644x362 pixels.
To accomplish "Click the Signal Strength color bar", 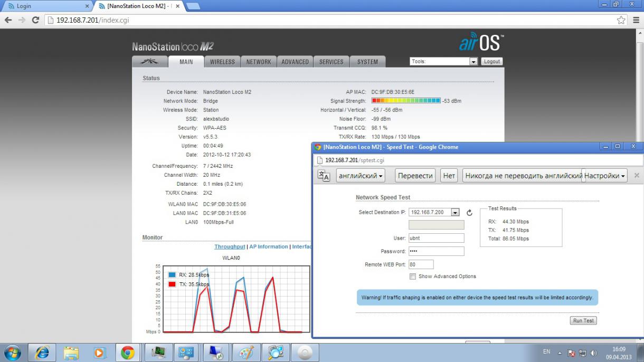I will tap(406, 101).
